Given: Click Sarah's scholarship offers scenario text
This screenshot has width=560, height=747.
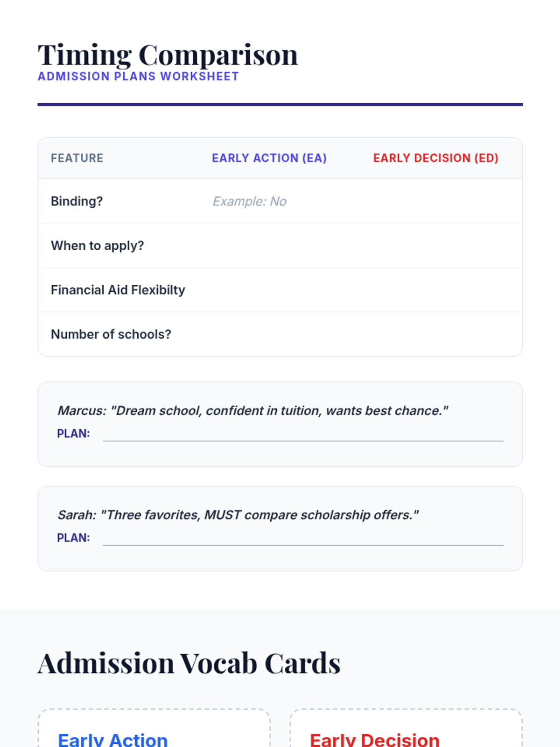Looking at the screenshot, I should click(x=238, y=515).
